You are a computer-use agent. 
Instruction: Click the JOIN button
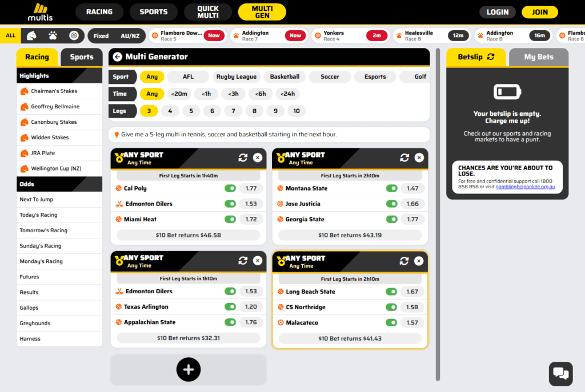coord(539,12)
